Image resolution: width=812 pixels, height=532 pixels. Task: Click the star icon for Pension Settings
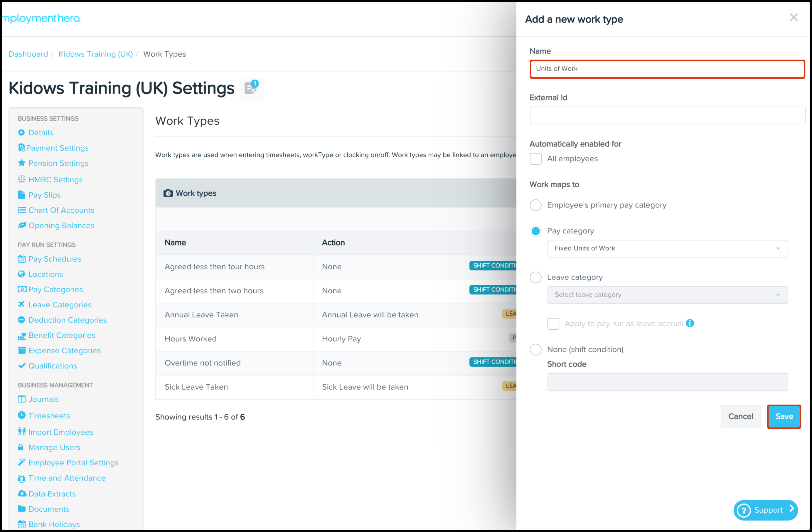click(21, 163)
